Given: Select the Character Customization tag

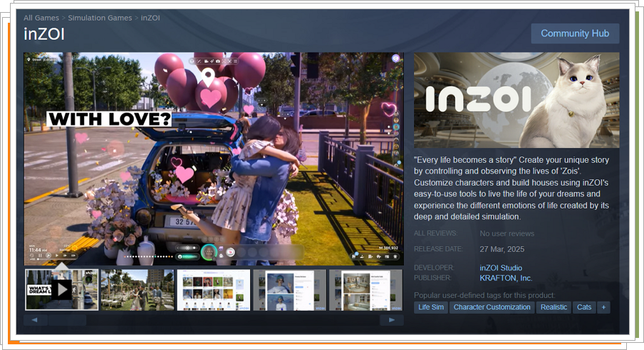Looking at the screenshot, I should (x=492, y=307).
